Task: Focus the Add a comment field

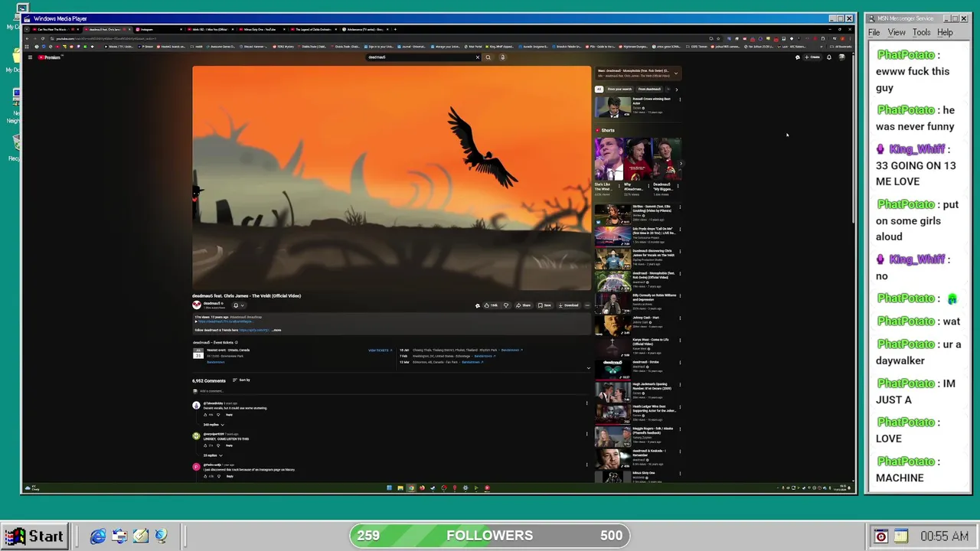Action: point(390,391)
